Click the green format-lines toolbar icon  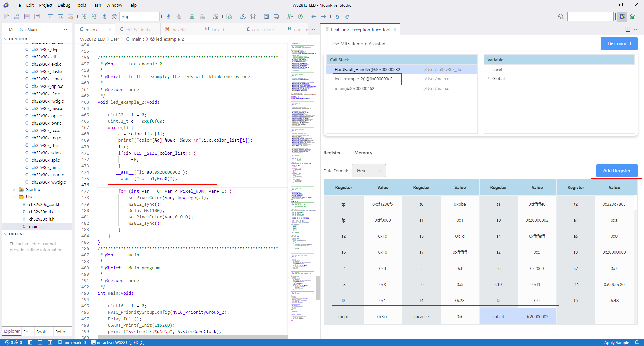pyautogui.click(x=290, y=17)
